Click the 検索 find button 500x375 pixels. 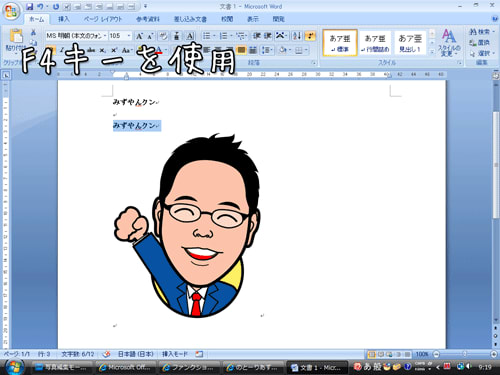click(481, 32)
